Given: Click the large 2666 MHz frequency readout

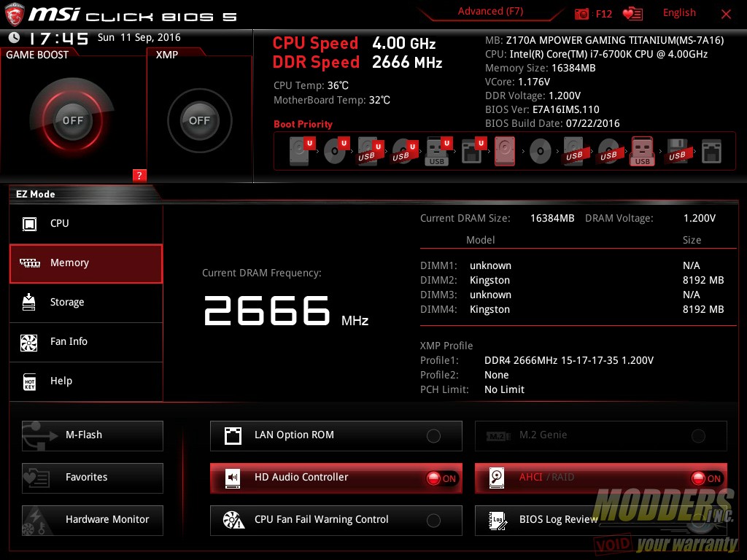Looking at the screenshot, I should tap(286, 311).
